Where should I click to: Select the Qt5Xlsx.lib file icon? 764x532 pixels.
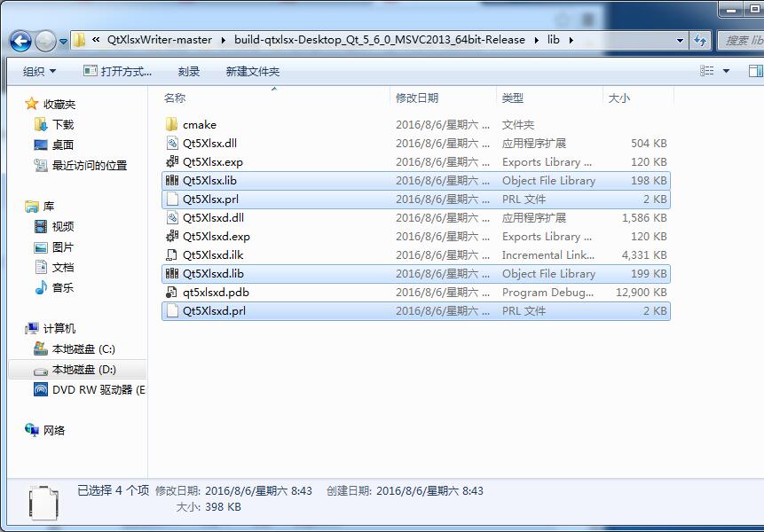tap(172, 180)
